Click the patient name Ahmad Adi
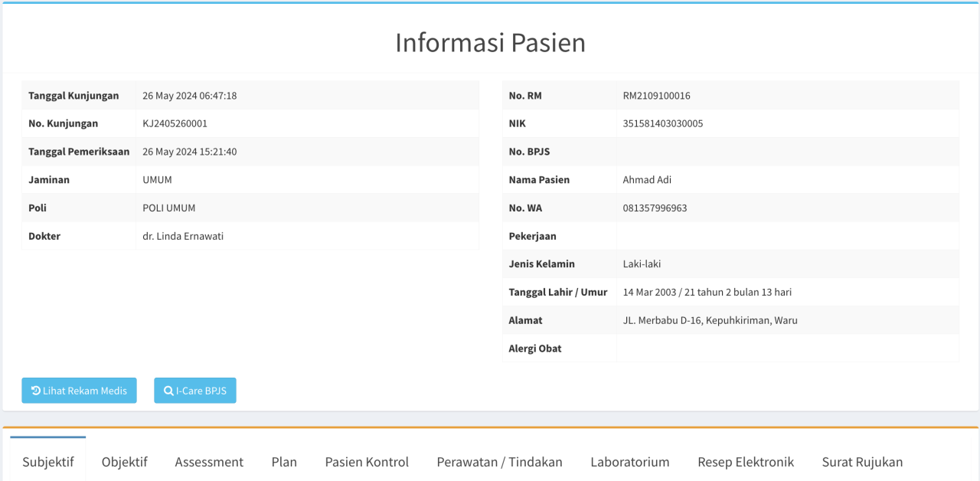 (648, 180)
